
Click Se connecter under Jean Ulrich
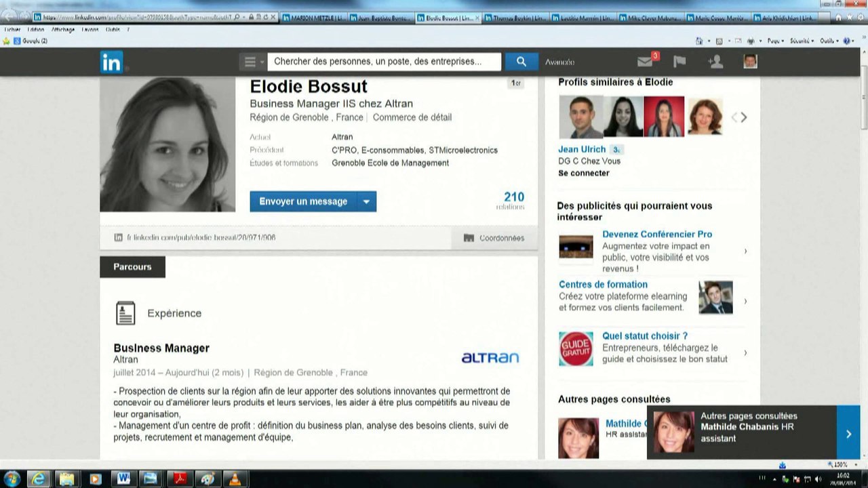tap(584, 173)
